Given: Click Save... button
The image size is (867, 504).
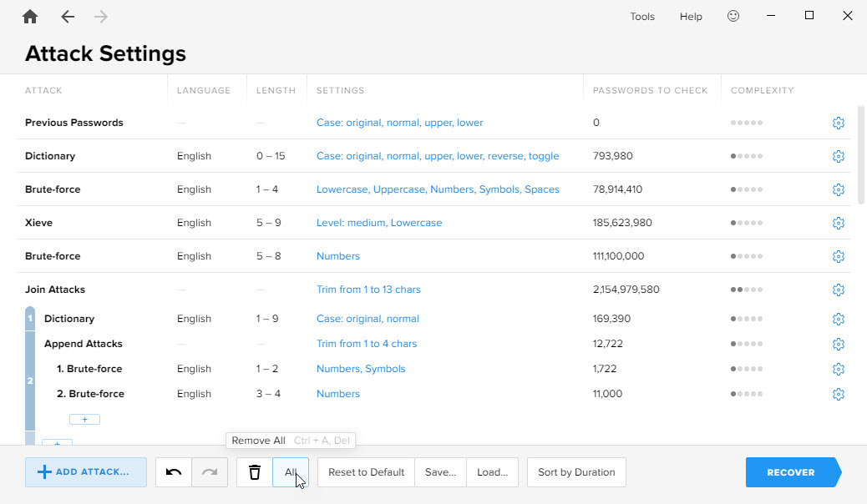Looking at the screenshot, I should tap(440, 472).
